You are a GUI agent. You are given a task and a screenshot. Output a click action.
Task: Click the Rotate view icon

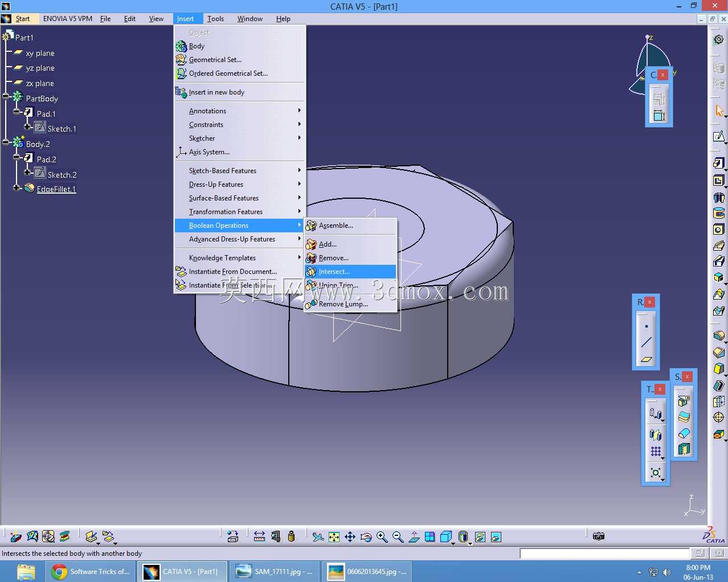pyautogui.click(x=366, y=536)
